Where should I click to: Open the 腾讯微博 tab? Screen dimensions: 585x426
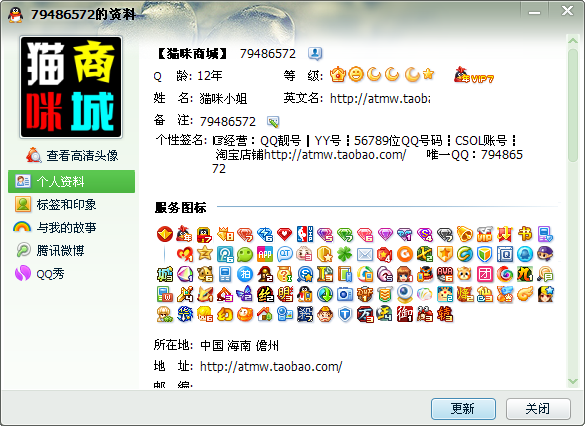click(60, 250)
